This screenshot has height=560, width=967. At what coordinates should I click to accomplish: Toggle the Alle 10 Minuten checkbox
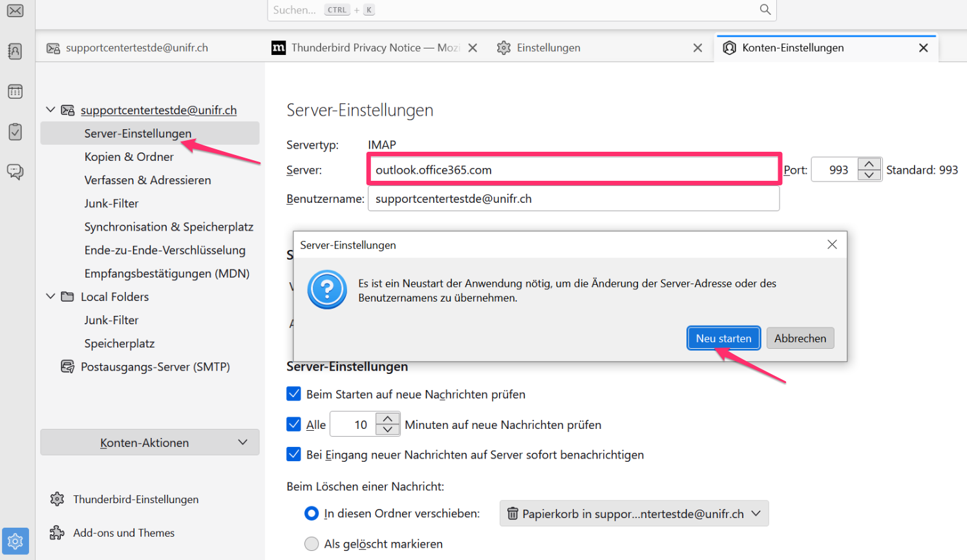point(294,424)
